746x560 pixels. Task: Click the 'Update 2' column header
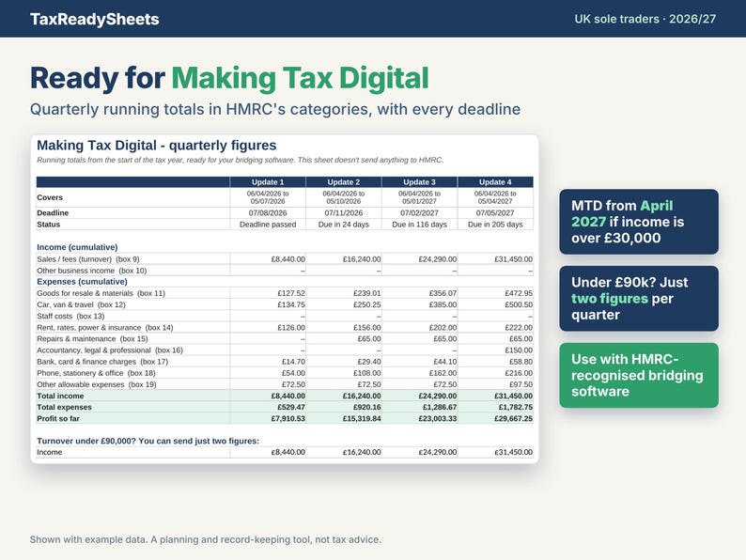(x=344, y=181)
